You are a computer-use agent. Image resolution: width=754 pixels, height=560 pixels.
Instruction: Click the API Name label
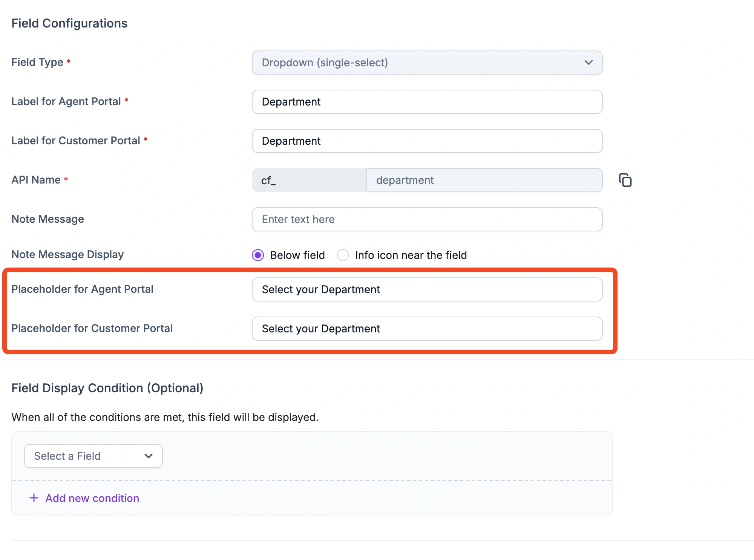pyautogui.click(x=36, y=180)
